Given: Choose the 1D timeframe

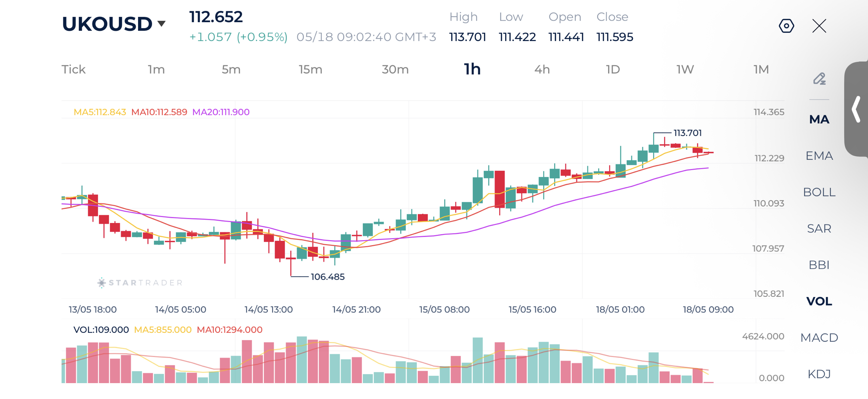Looking at the screenshot, I should [613, 70].
